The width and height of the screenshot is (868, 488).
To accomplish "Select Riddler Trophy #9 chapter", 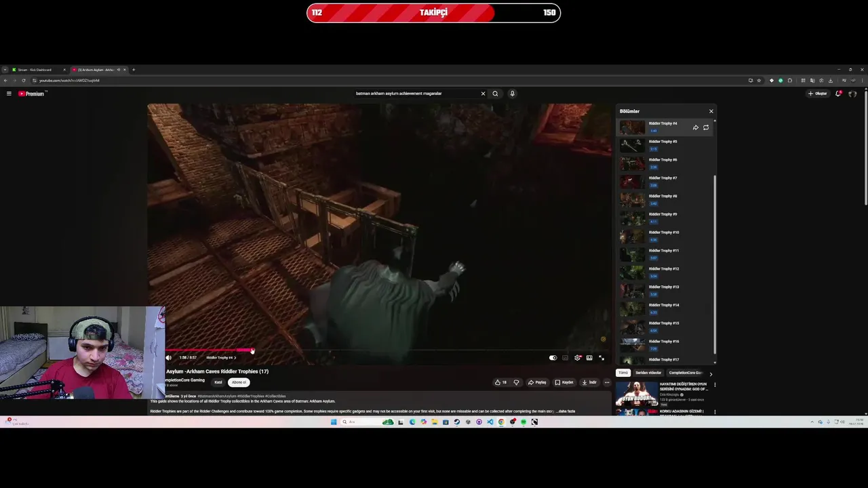I will (x=665, y=218).
